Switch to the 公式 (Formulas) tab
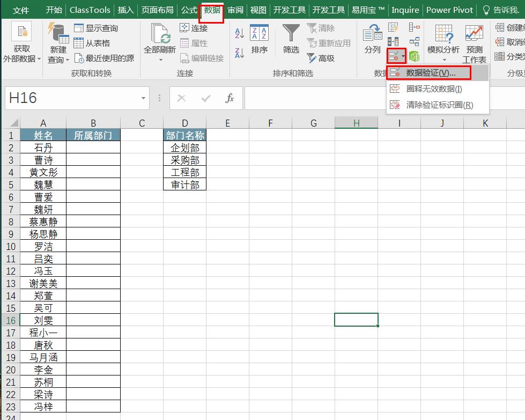Screen dimensions: 525x420 point(189,10)
